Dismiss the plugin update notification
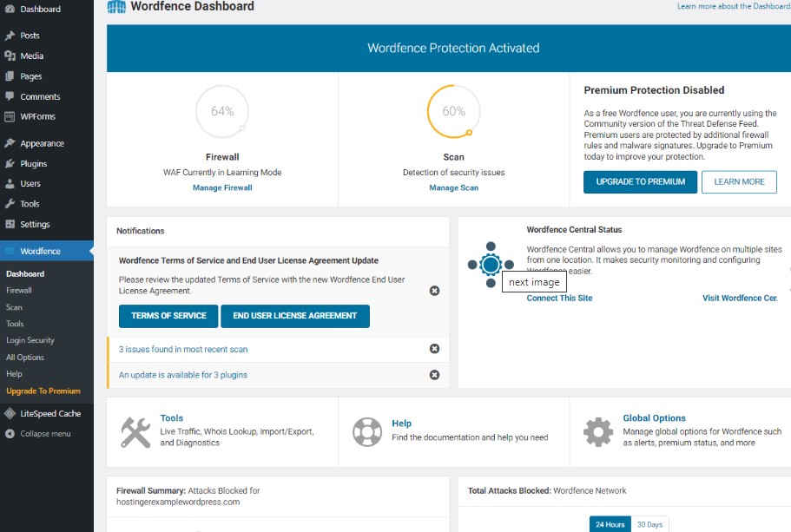The width and height of the screenshot is (791, 532). point(434,375)
